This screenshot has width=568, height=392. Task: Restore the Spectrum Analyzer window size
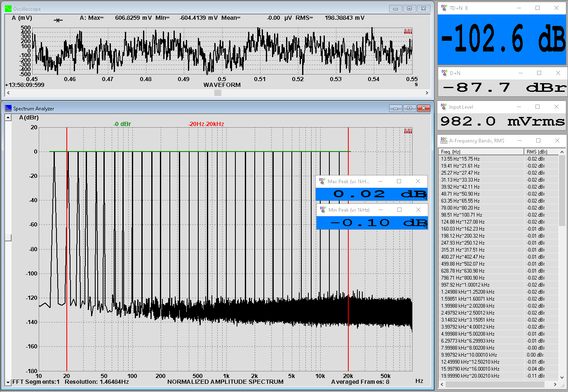[x=409, y=108]
